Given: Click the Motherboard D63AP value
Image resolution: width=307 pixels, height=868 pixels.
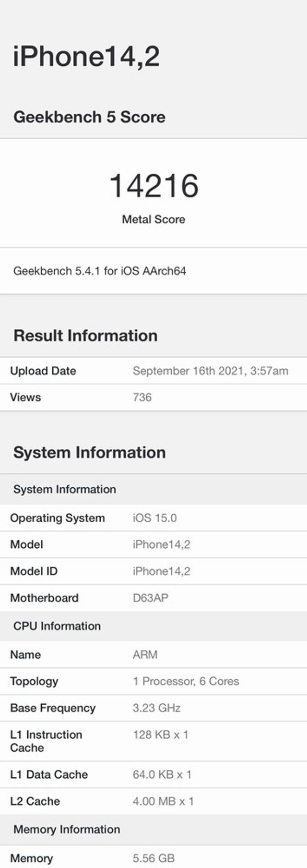Looking at the screenshot, I should coord(150,598).
